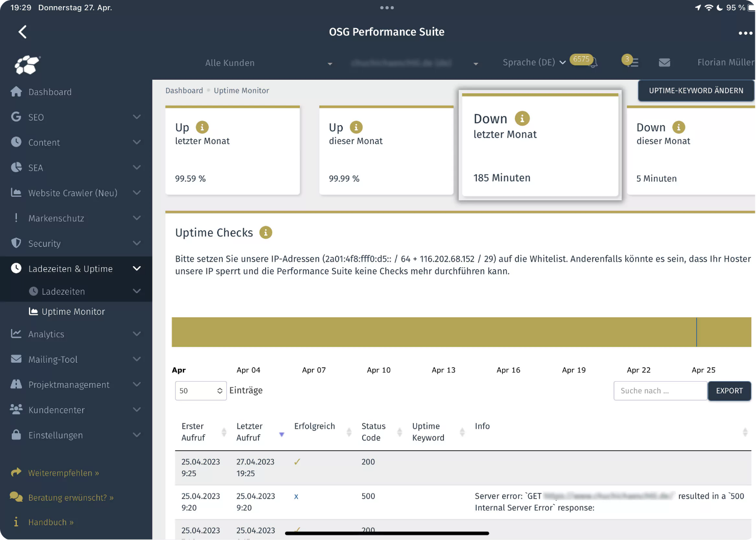This screenshot has width=756, height=540.
Task: Sort by Letzter Aufruf column
Action: pyautogui.click(x=259, y=432)
